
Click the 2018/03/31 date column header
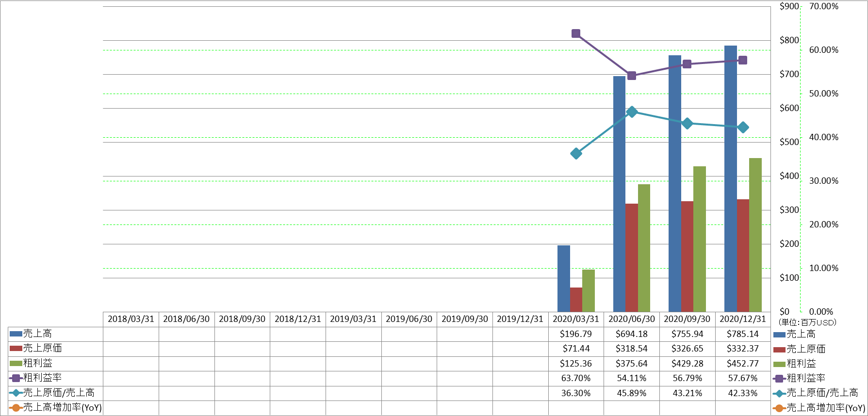(131, 319)
